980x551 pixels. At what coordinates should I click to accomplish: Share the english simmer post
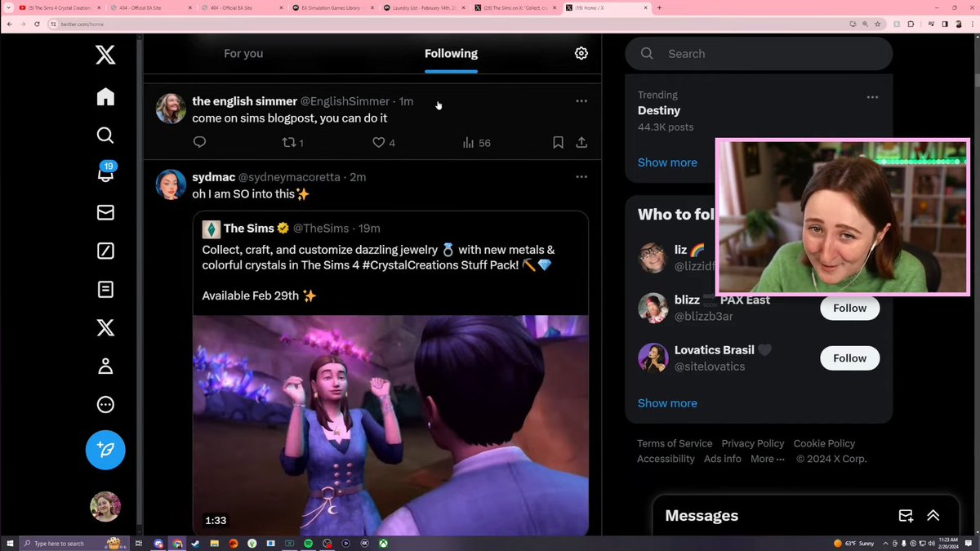(x=581, y=142)
